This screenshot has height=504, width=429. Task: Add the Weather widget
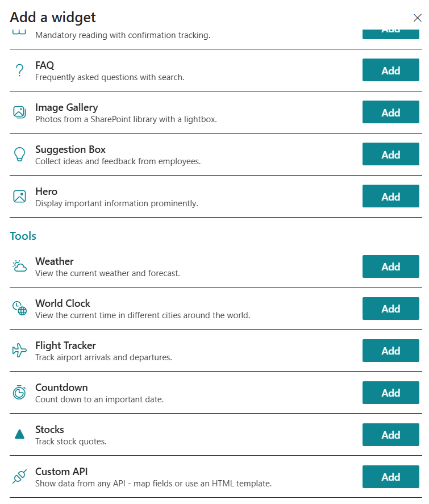(x=391, y=267)
